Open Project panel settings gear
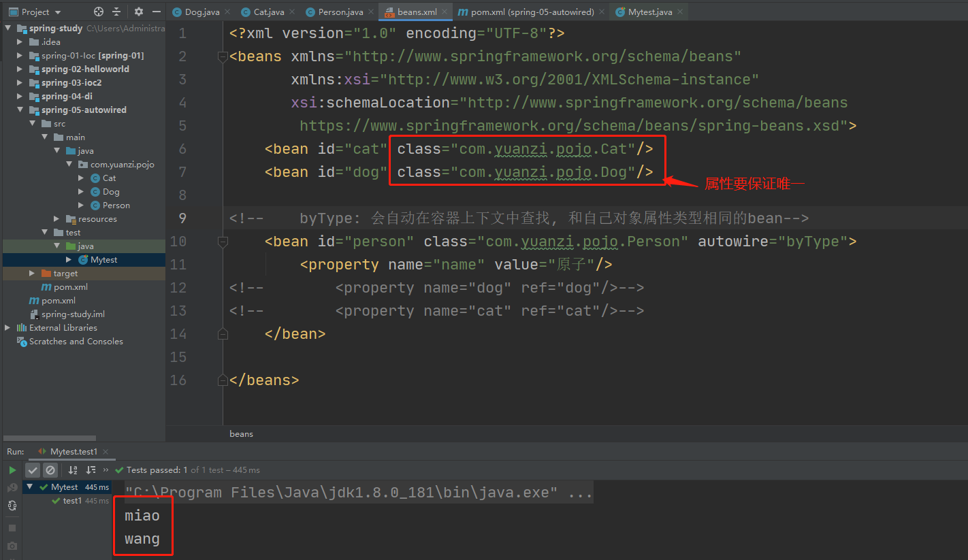Image resolution: width=968 pixels, height=560 pixels. [139, 12]
